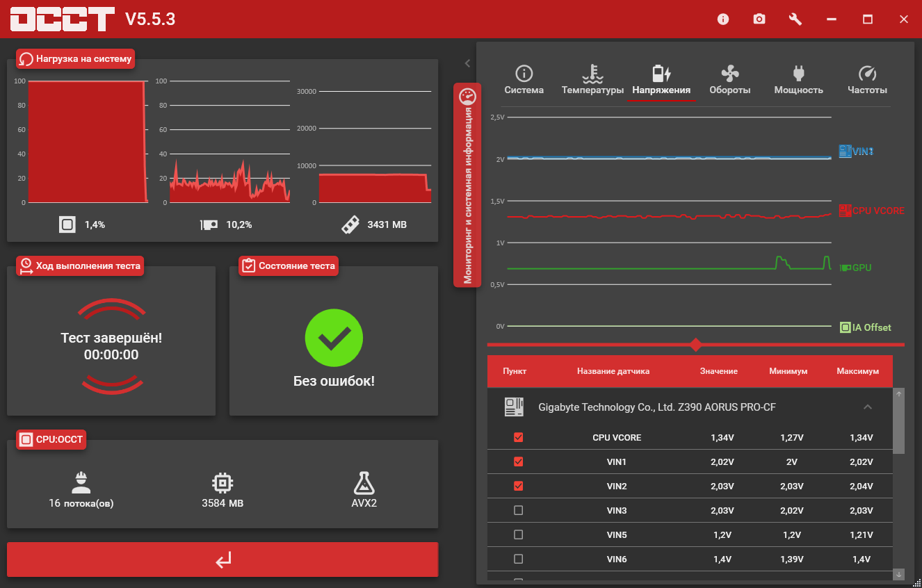Uncheck the CPU VCORE sensor checkbox
This screenshot has width=922, height=588.
tap(518, 437)
